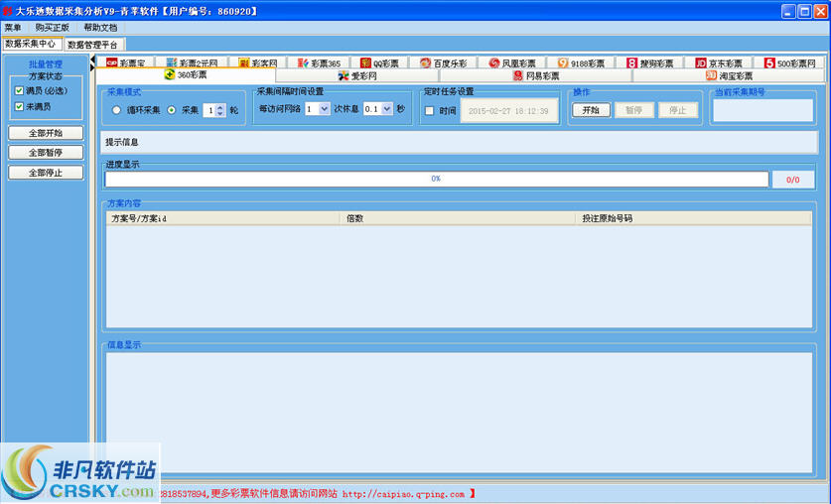Switch to the 数据管理平台 tab
Viewport: 831px width, 504px height.
pos(93,45)
